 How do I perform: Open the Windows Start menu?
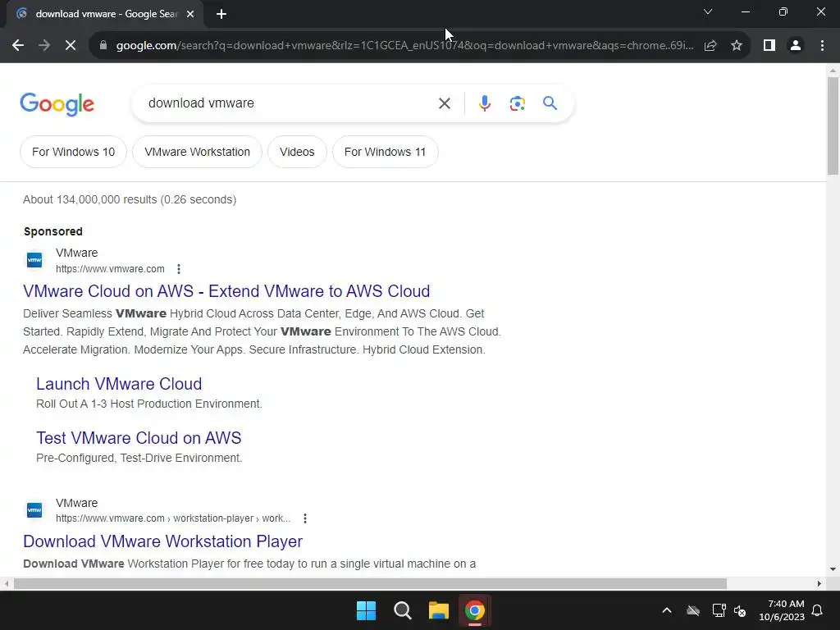[x=367, y=610]
